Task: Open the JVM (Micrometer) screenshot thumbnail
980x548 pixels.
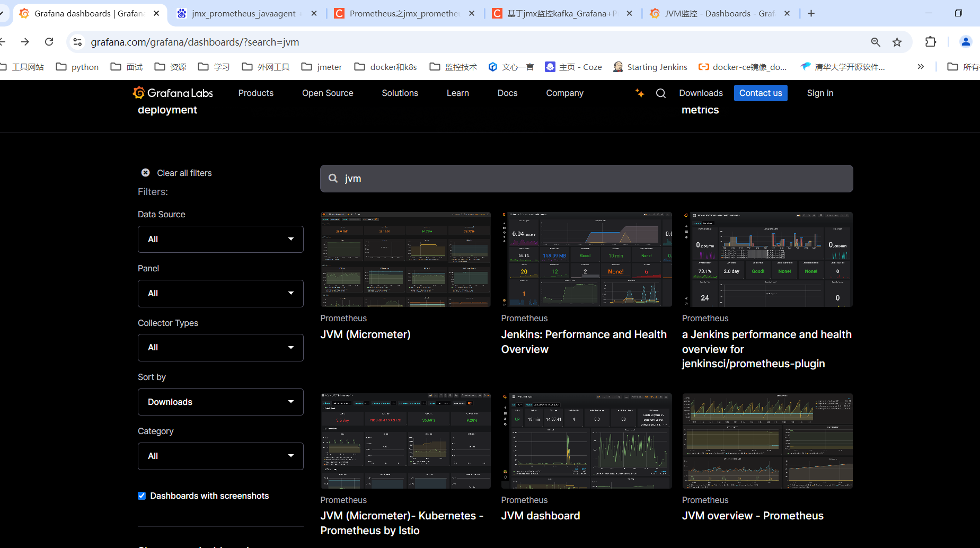Action: (x=405, y=260)
